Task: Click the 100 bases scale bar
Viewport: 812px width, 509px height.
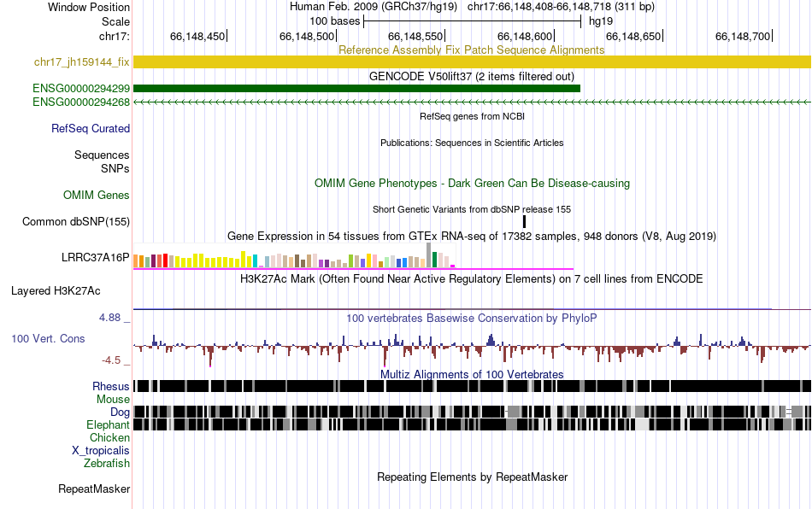Action: pyautogui.click(x=473, y=21)
